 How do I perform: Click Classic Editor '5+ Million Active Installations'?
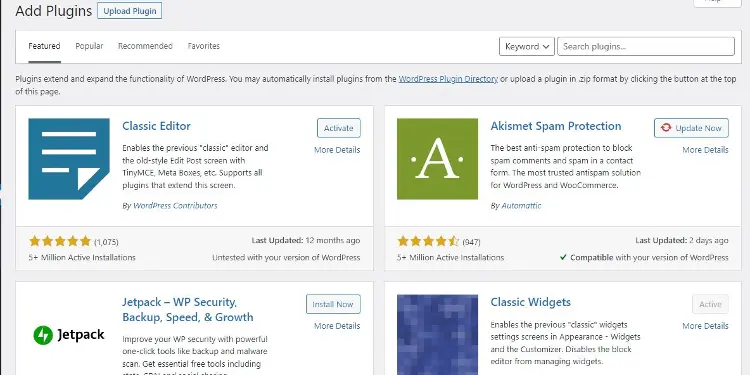click(x=82, y=257)
